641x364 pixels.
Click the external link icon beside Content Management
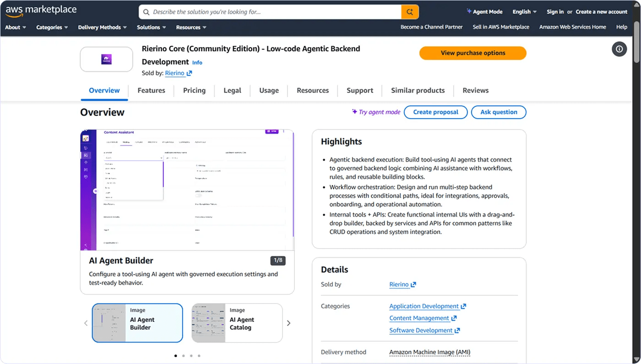click(454, 318)
